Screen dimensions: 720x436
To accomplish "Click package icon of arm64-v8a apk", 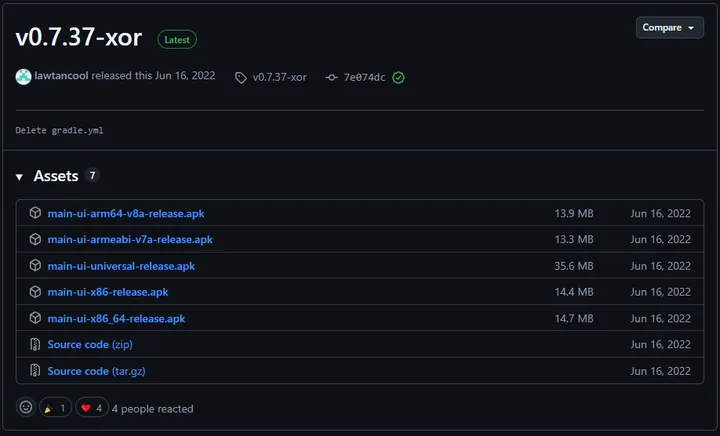I will [x=35, y=212].
